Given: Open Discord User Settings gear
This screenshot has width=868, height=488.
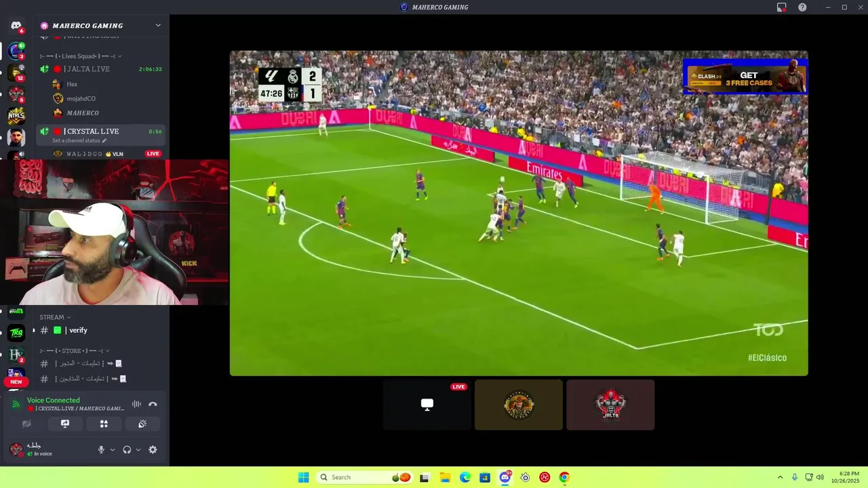Looking at the screenshot, I should pos(153,449).
